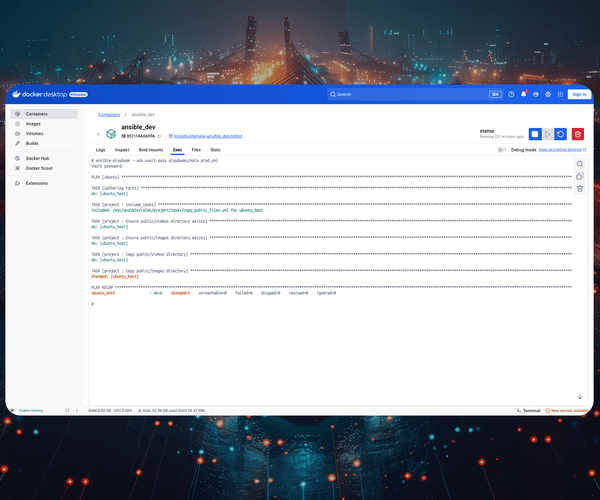This screenshot has width=600, height=500.
Task: Click New version available notice
Action: click(x=567, y=410)
